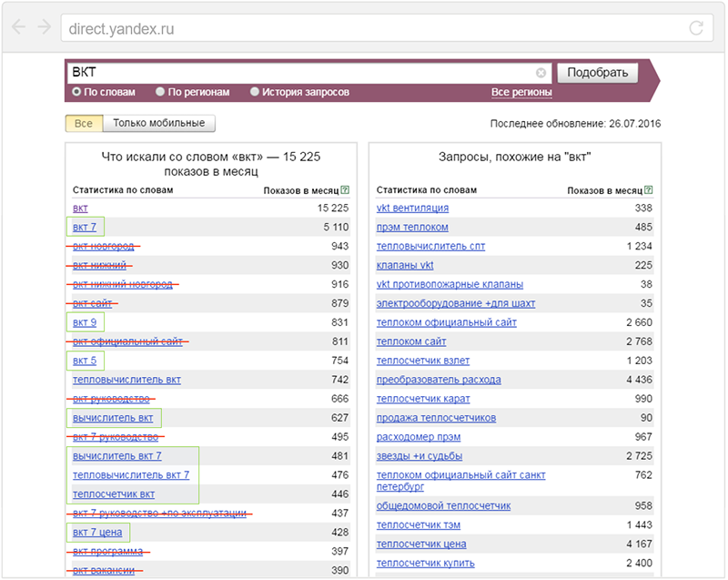Open the 'вкт новгород' keyword link
The height and width of the screenshot is (580, 728).
[104, 246]
